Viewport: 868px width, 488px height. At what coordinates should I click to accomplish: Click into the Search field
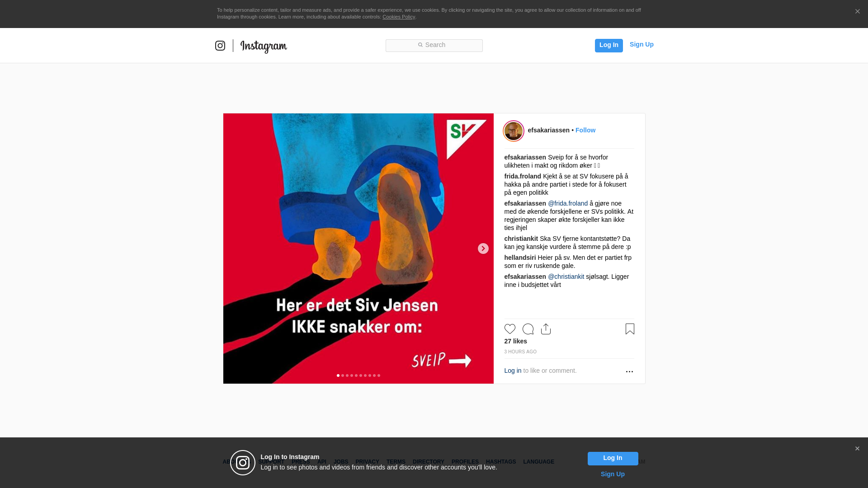pyautogui.click(x=434, y=46)
